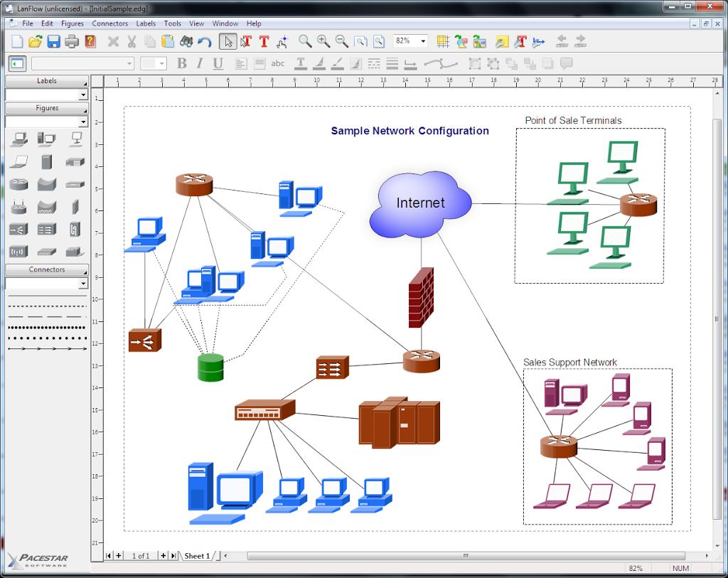728x578 pixels.
Task: Expand the Figures panel header
Action: point(46,107)
